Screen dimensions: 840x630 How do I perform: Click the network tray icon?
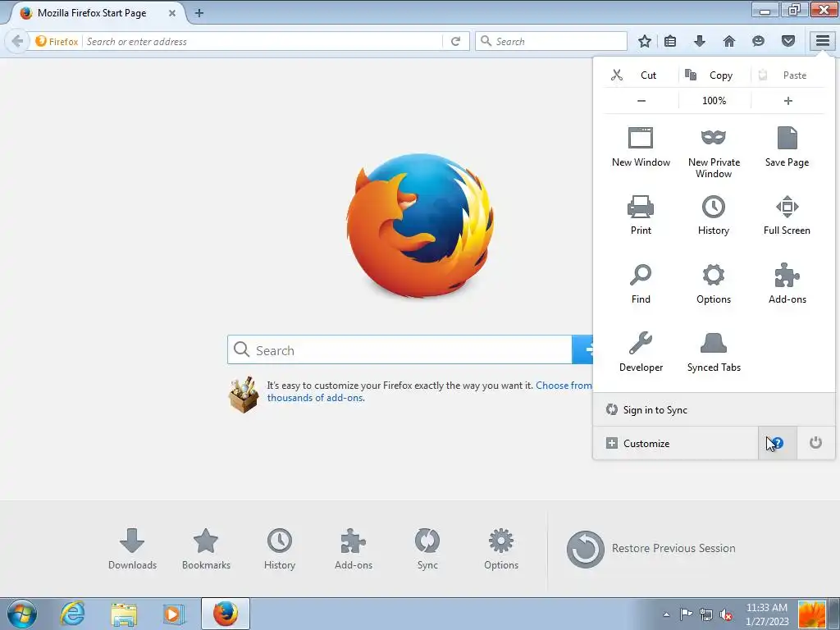pyautogui.click(x=706, y=614)
